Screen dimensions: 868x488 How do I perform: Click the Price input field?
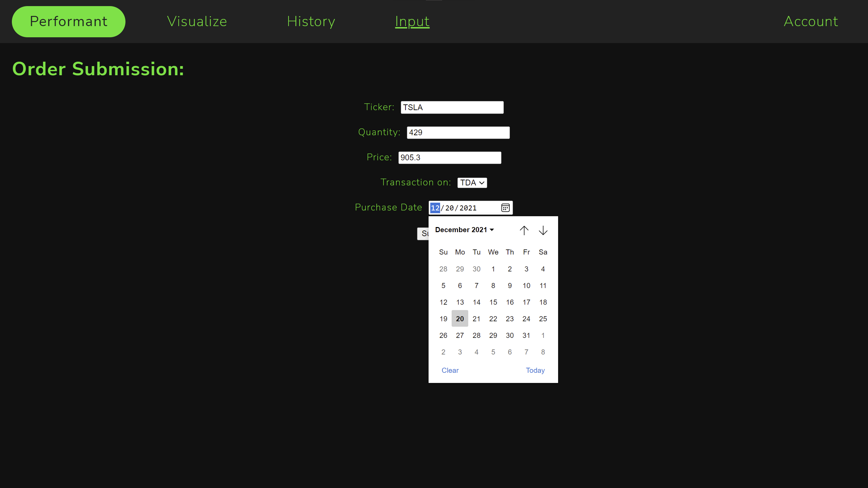click(x=450, y=158)
